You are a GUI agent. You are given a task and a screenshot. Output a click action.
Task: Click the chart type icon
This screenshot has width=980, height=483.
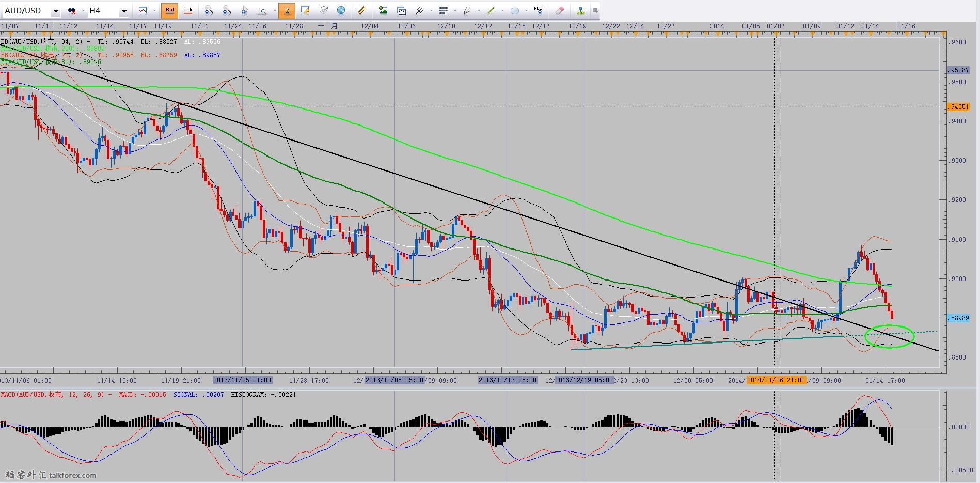[x=143, y=10]
